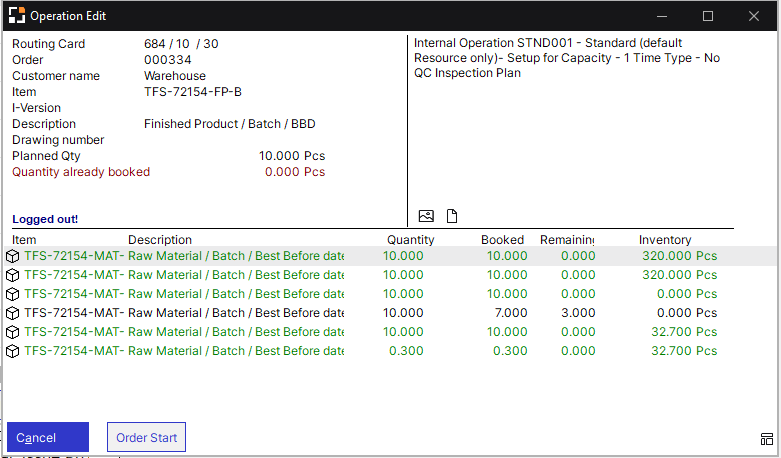781x458 pixels.
Task: Click the Operation Edit app logo in title bar
Action: coord(16,16)
